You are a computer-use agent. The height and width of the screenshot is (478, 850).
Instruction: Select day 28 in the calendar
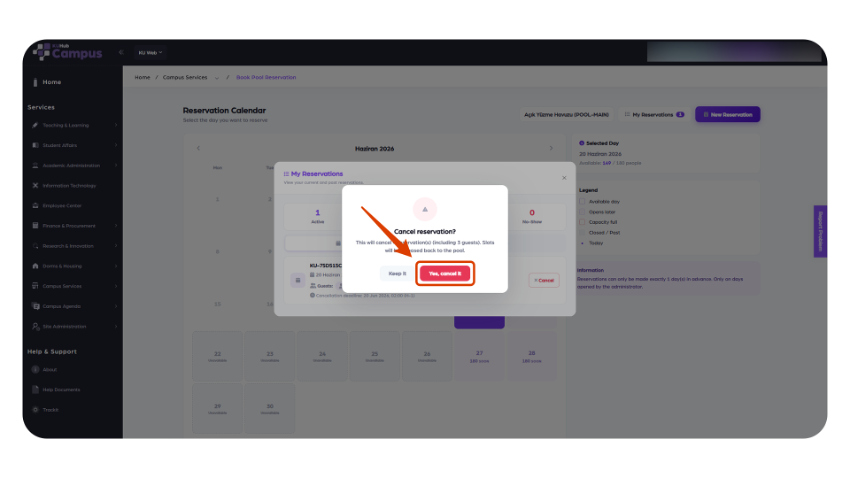pos(532,356)
